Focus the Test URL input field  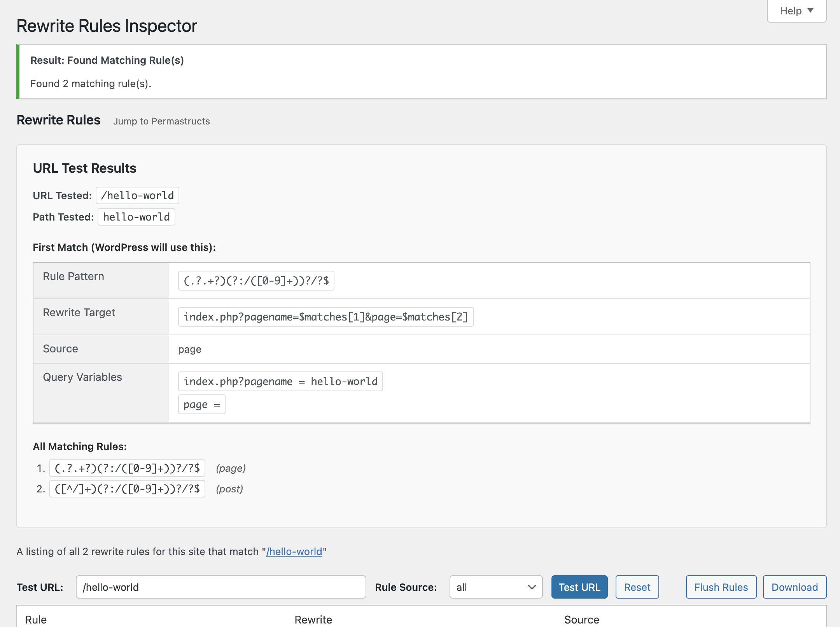coord(221,587)
